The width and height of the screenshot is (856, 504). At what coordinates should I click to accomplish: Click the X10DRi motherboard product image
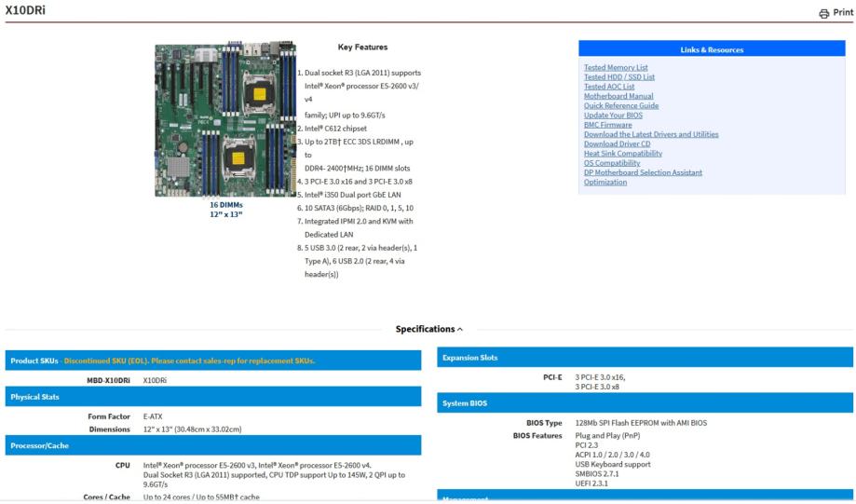click(x=225, y=119)
